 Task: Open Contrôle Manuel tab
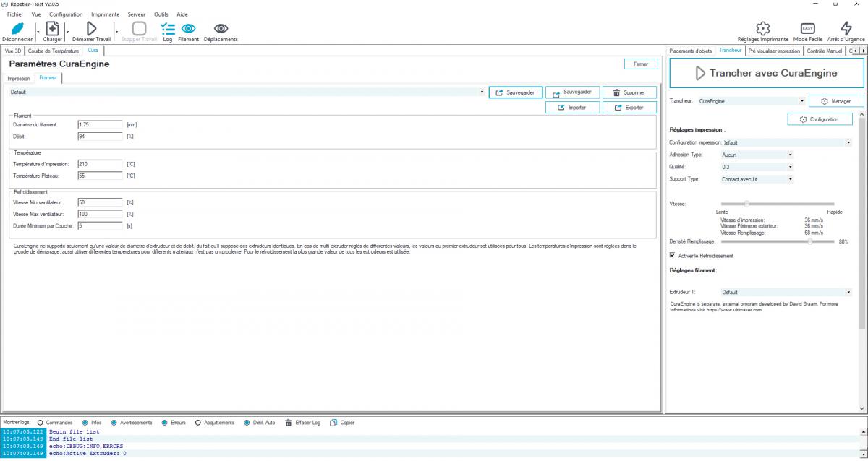[x=824, y=51]
